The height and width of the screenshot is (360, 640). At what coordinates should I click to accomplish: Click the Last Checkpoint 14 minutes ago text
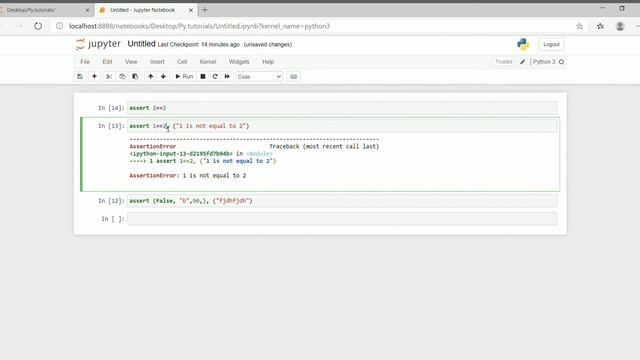tap(199, 44)
